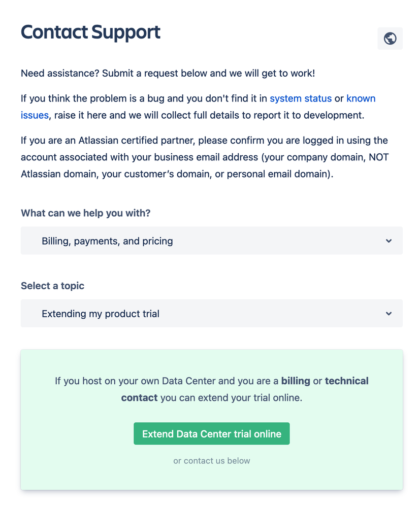
Task: Click the 'What can we help you with?' label
Action: coord(85,213)
